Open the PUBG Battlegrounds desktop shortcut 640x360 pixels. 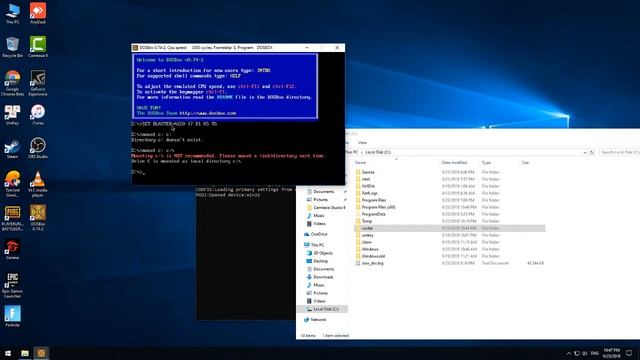(x=13, y=218)
